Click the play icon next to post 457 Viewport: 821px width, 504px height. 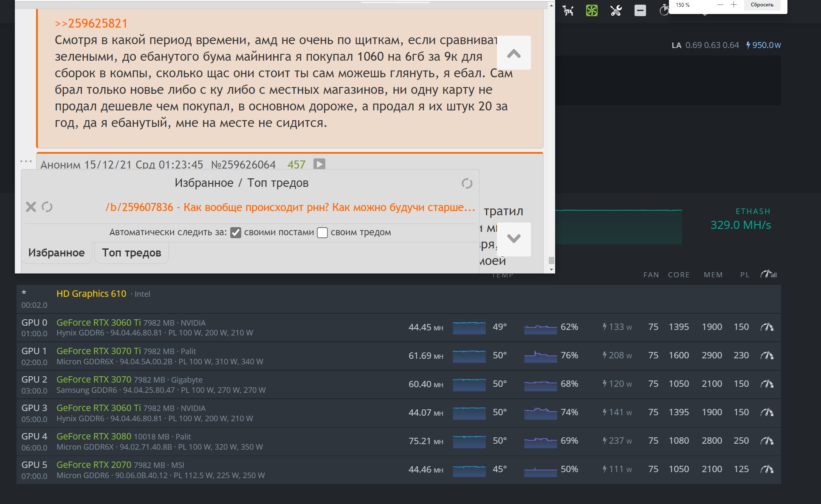point(319,164)
